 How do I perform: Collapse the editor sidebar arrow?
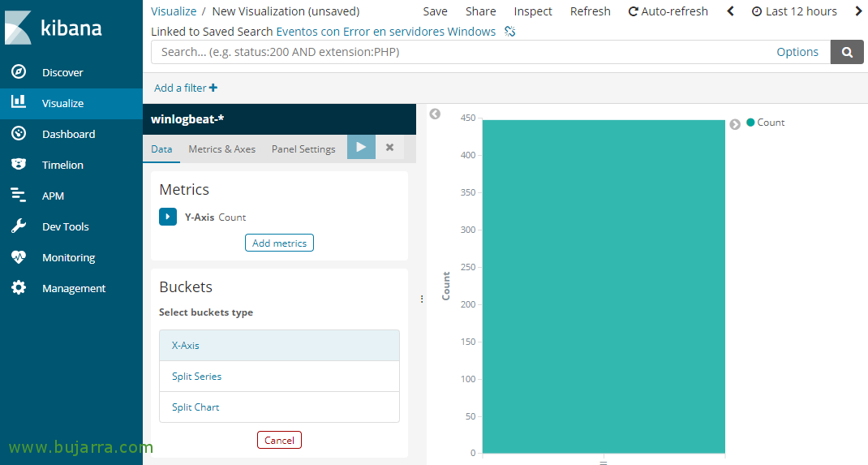[435, 114]
